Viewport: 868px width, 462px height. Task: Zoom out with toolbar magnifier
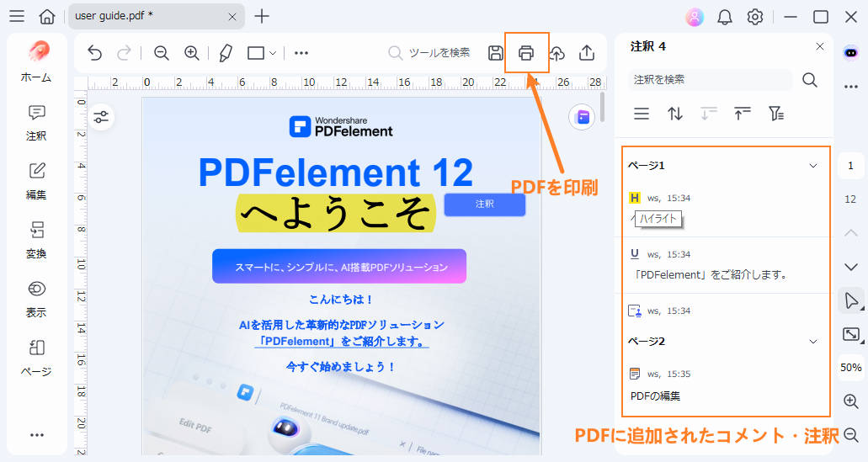pos(161,53)
